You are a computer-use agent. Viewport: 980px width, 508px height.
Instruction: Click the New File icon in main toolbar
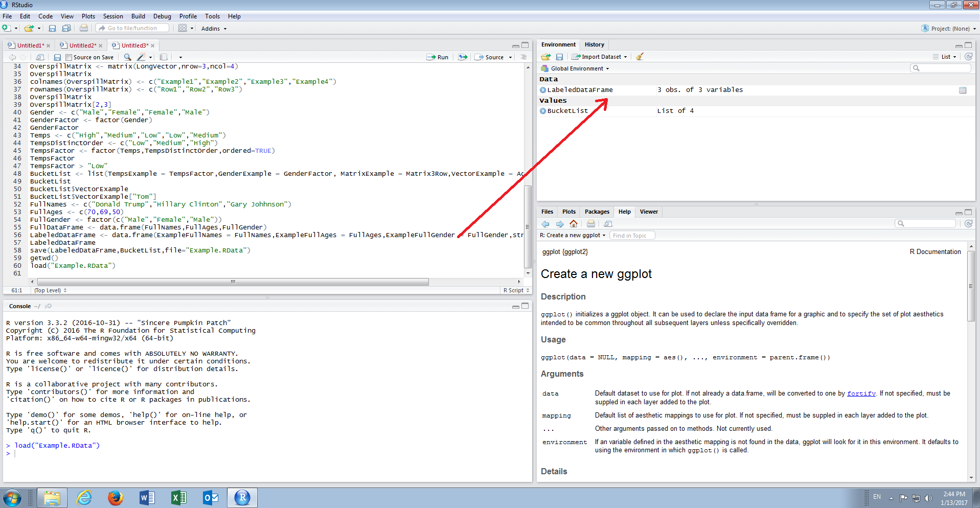click(x=6, y=28)
